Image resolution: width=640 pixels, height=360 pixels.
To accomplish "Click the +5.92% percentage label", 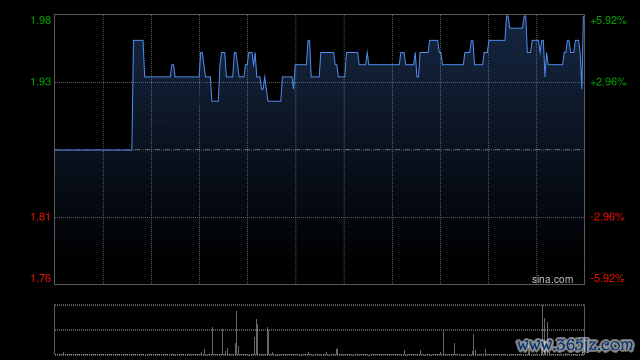I will pos(608,20).
